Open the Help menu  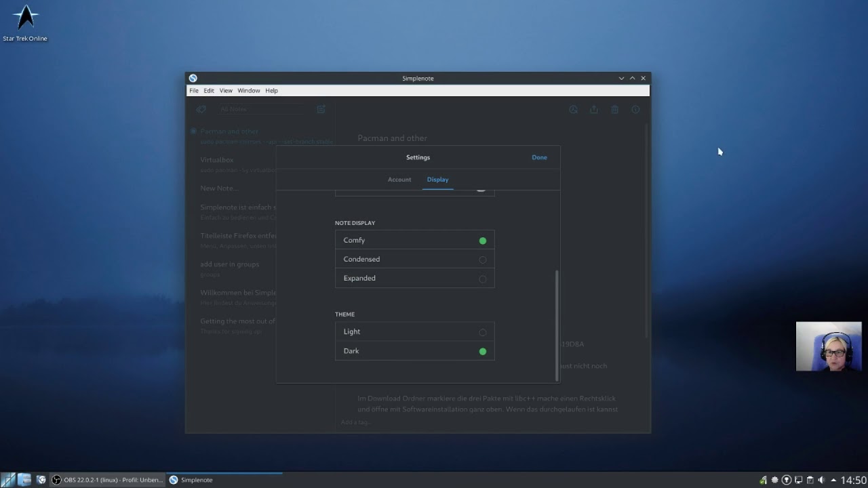click(271, 90)
